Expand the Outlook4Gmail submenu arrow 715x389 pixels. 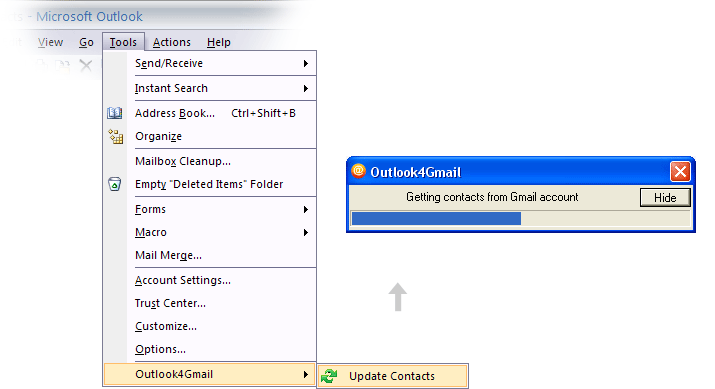(306, 375)
